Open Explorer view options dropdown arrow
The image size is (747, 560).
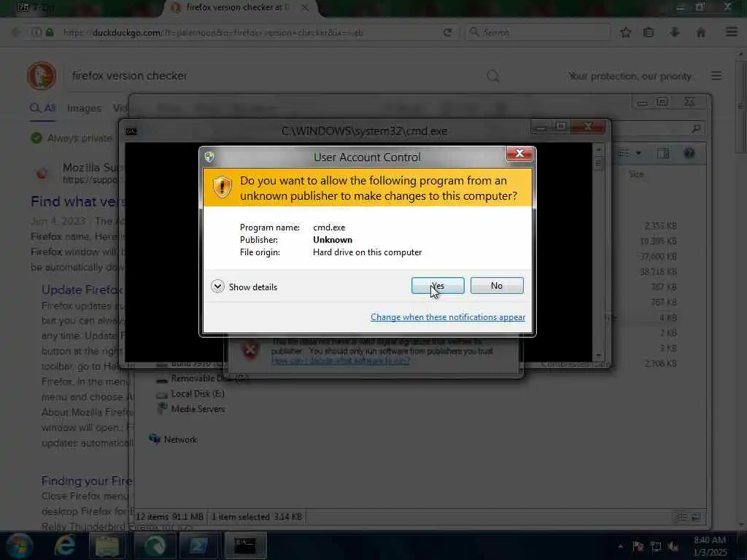click(638, 153)
